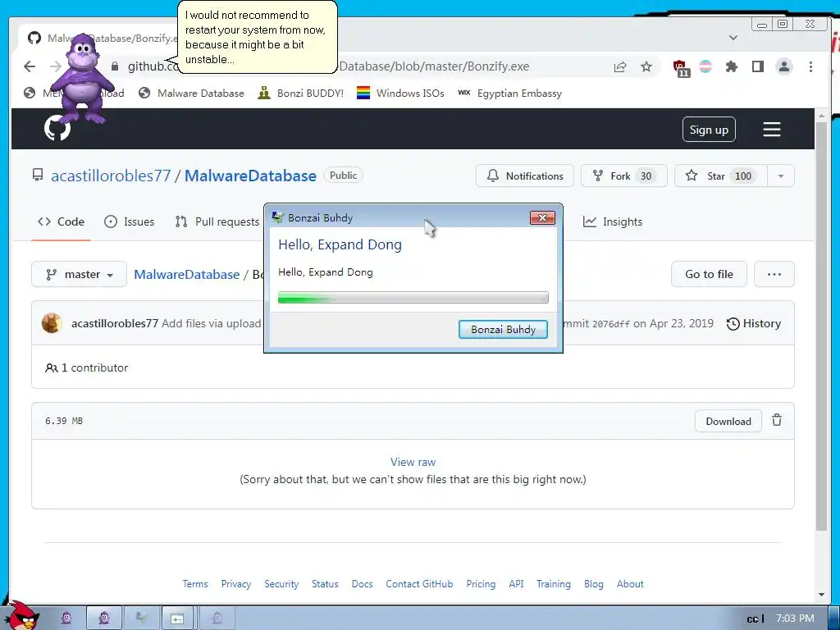The width and height of the screenshot is (840, 630).
Task: Open the Bonzi BUDDY! bookmark
Action: tap(300, 94)
